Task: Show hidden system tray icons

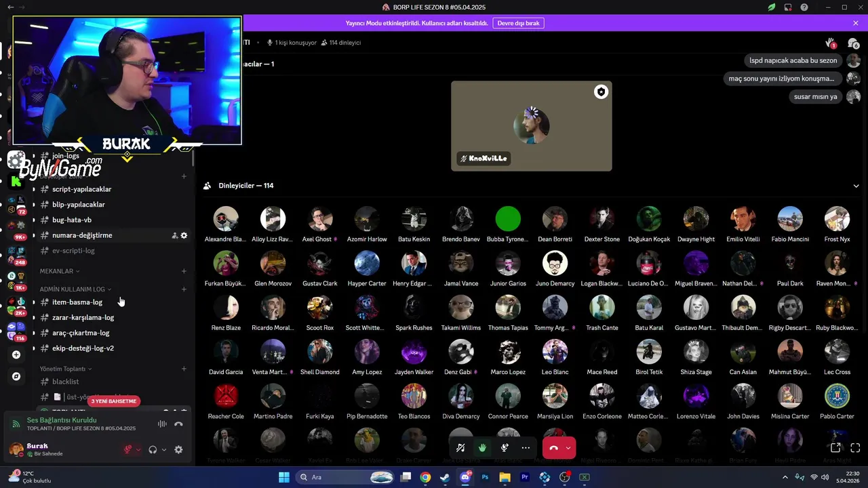Action: pyautogui.click(x=785, y=477)
